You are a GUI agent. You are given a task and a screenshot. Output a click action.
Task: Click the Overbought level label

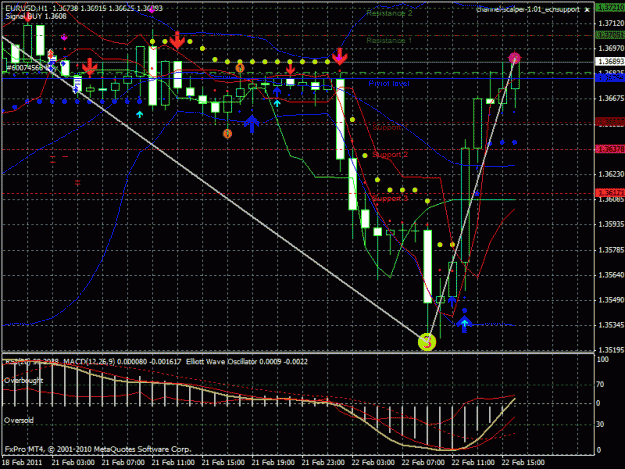(x=24, y=381)
